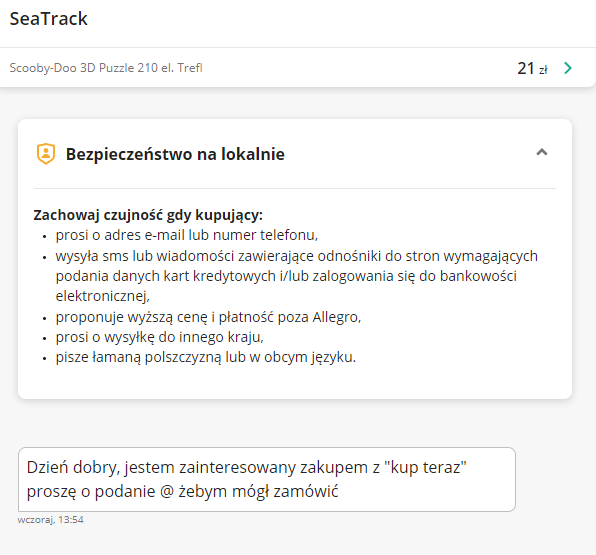Click the elektronicznej line in the second bullet
The image size is (596, 555).
coord(103,296)
